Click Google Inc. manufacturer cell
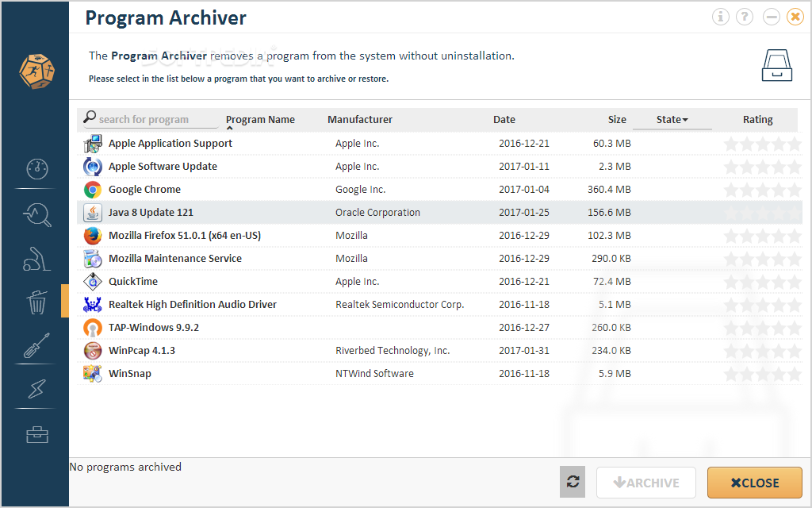 pyautogui.click(x=361, y=190)
